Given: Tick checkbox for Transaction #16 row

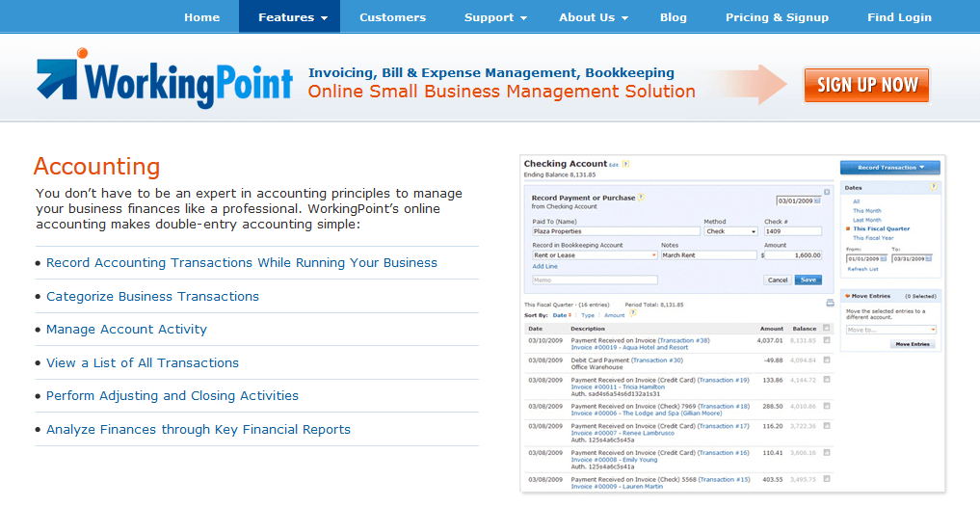Looking at the screenshot, I should 827,452.
